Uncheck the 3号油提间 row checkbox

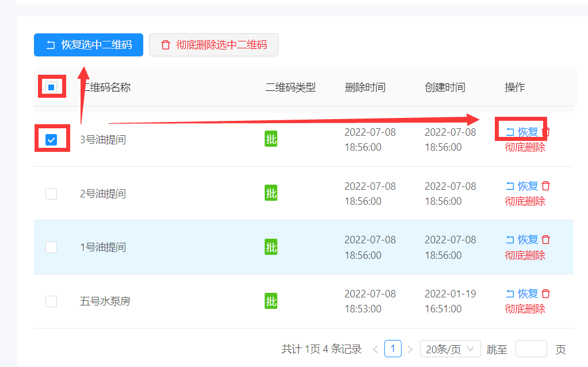51,140
